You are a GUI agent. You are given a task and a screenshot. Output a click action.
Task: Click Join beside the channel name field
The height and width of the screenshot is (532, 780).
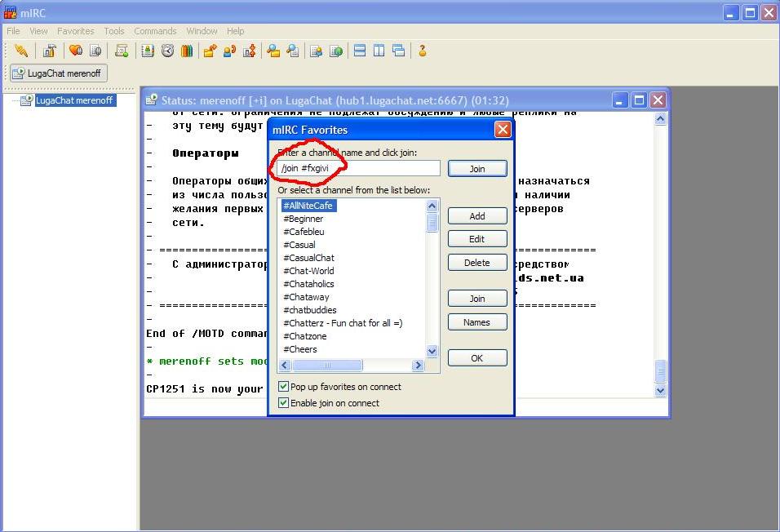point(477,169)
